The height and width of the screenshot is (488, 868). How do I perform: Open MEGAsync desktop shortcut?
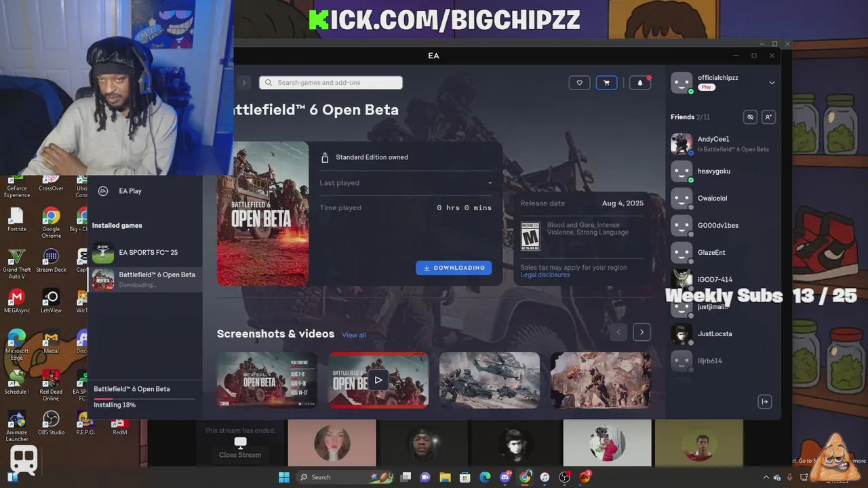(16, 302)
